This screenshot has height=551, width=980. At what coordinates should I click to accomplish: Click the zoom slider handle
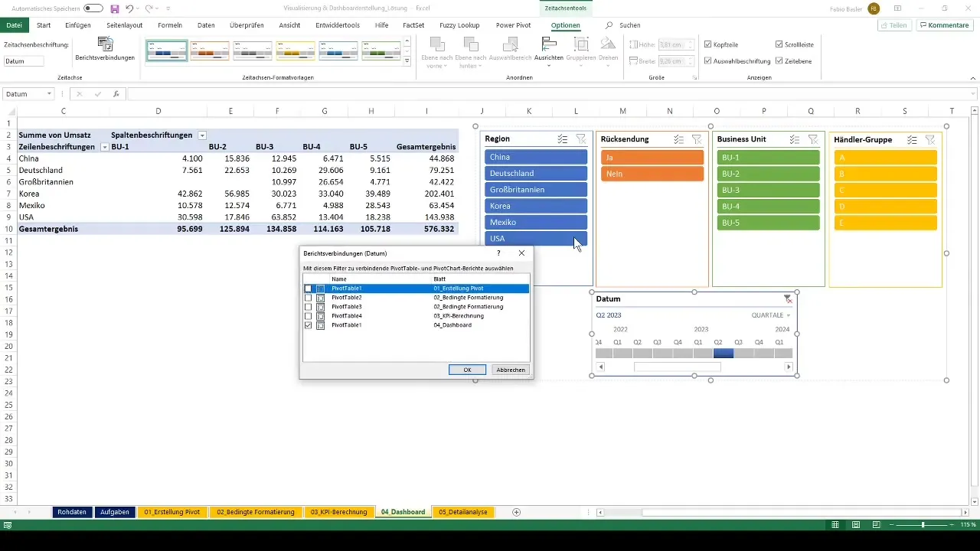coord(923,525)
